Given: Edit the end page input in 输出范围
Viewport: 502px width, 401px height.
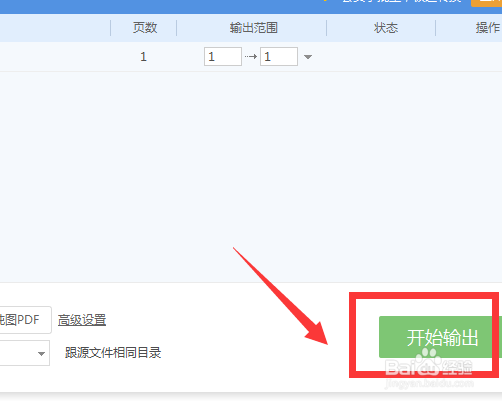Looking at the screenshot, I should click(279, 57).
